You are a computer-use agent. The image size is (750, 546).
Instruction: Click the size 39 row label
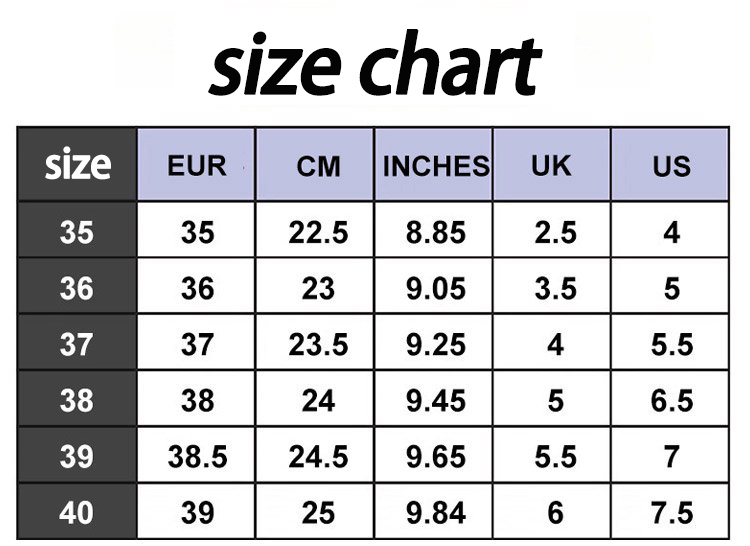77,454
